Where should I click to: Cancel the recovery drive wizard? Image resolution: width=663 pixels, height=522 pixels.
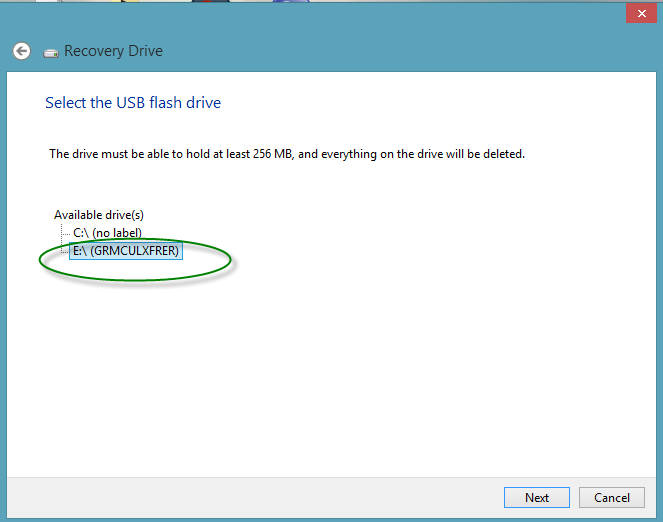click(x=611, y=497)
